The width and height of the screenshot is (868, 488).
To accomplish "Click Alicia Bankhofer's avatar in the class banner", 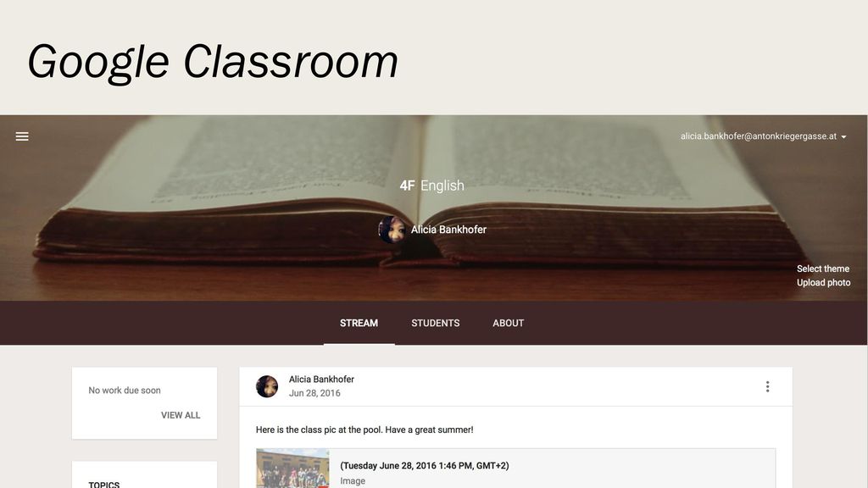I will pos(392,230).
